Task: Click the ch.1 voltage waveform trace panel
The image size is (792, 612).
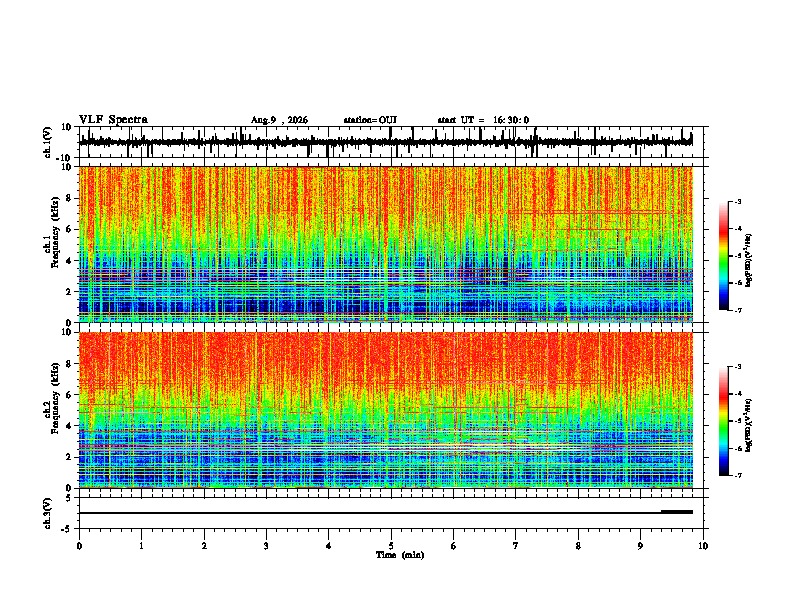Action: (x=393, y=142)
